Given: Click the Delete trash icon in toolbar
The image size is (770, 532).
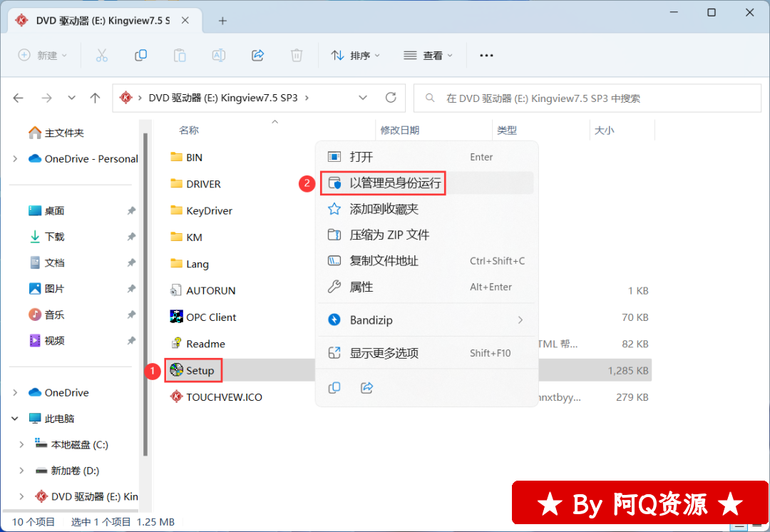Looking at the screenshot, I should point(297,56).
